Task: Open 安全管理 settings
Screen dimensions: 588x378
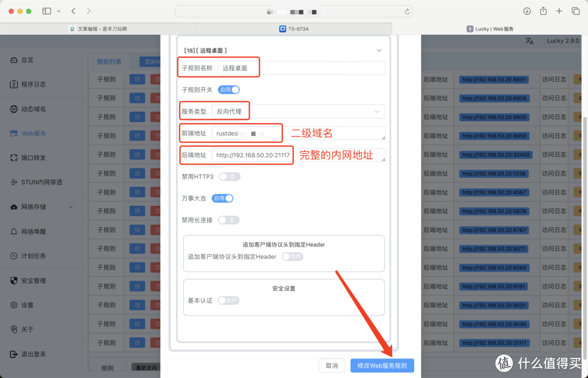Action: click(x=34, y=280)
